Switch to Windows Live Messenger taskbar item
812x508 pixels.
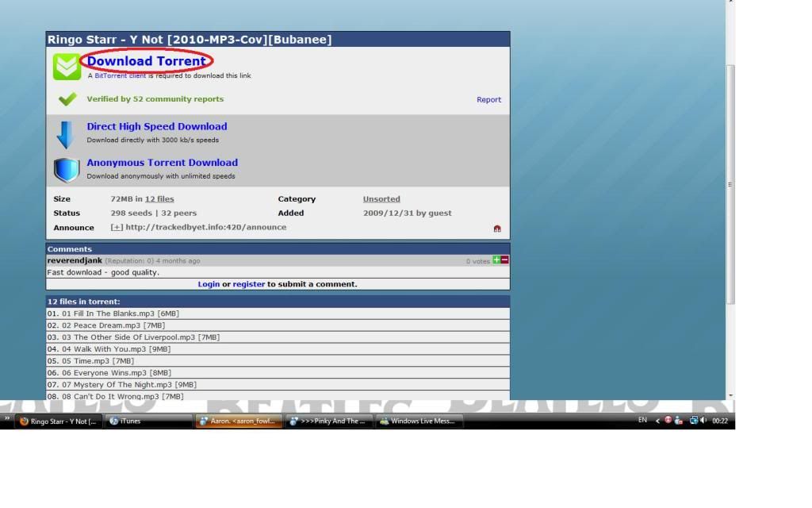[419, 421]
